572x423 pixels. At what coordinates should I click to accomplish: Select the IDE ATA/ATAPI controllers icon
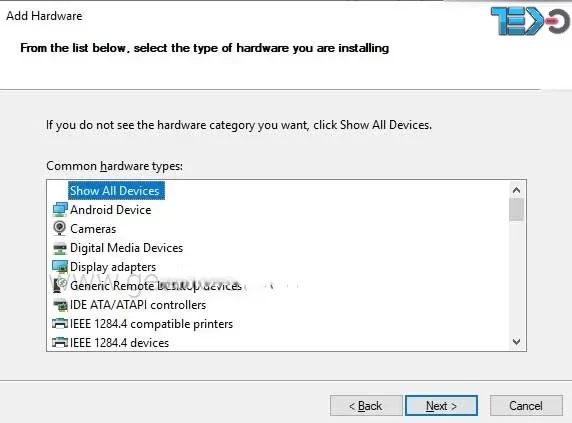tap(60, 305)
